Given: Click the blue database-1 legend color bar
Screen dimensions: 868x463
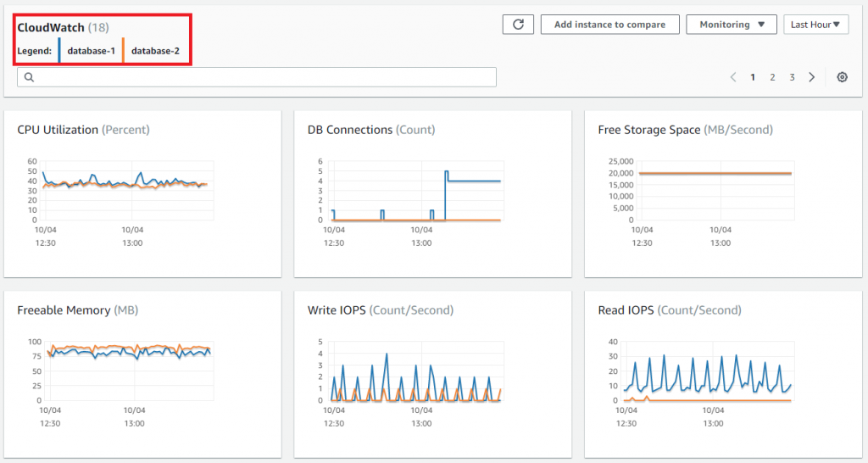Looking at the screenshot, I should (59, 50).
